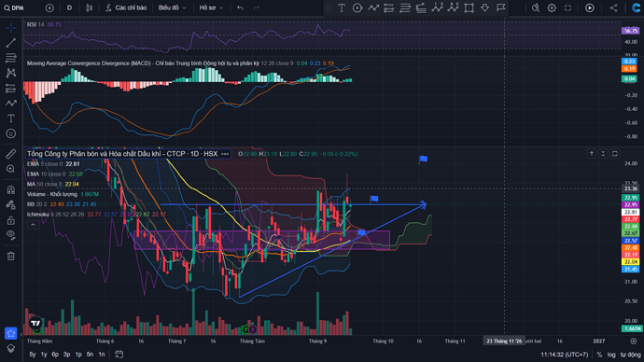Screen dimensions: 644x362
Task: Select the 3p date range
Action: coord(66,355)
